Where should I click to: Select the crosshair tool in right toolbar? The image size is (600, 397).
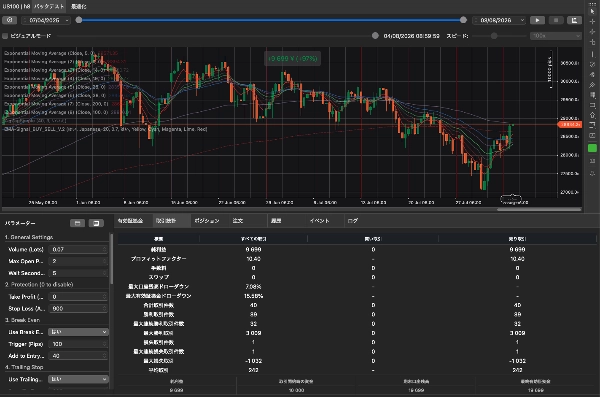click(592, 21)
